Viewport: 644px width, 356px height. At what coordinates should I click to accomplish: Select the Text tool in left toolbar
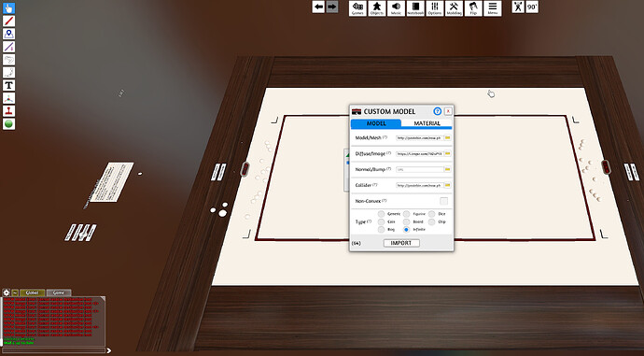point(8,86)
